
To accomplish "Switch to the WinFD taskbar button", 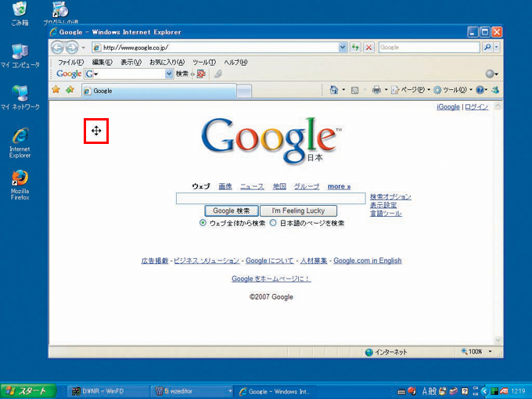I will coord(108,391).
